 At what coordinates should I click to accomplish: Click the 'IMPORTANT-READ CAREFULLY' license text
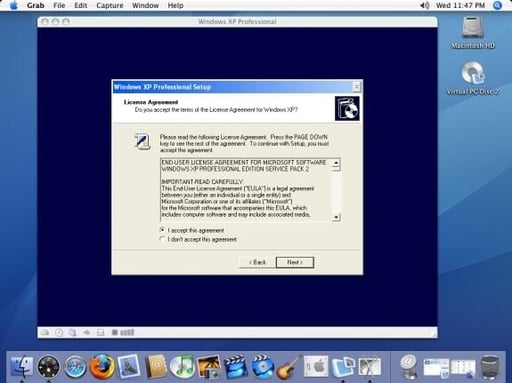[x=202, y=182]
